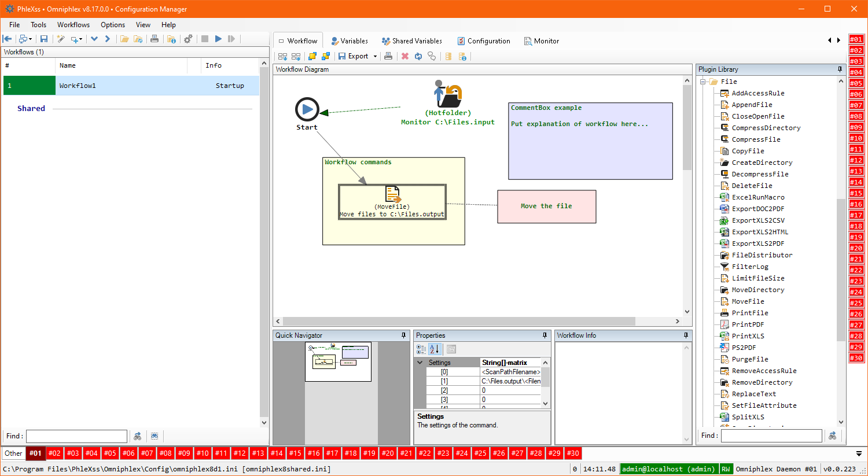Collapse the Settings group in Properties
This screenshot has height=476, width=868.
[420, 363]
